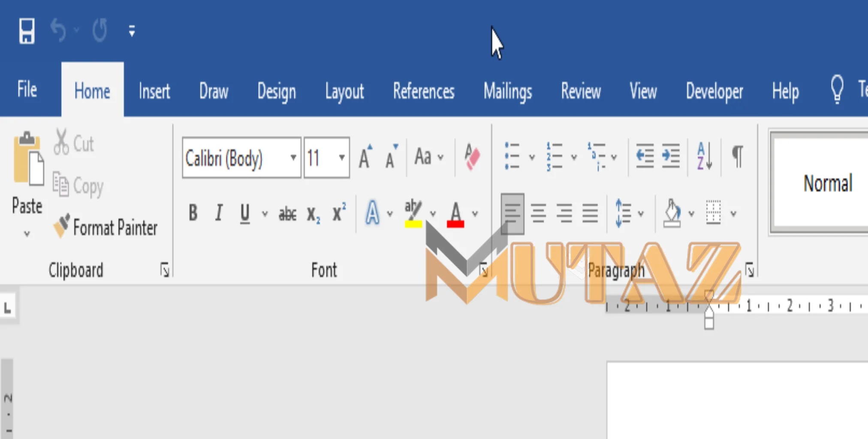
Task: Open the Mailings tab
Action: pos(508,92)
